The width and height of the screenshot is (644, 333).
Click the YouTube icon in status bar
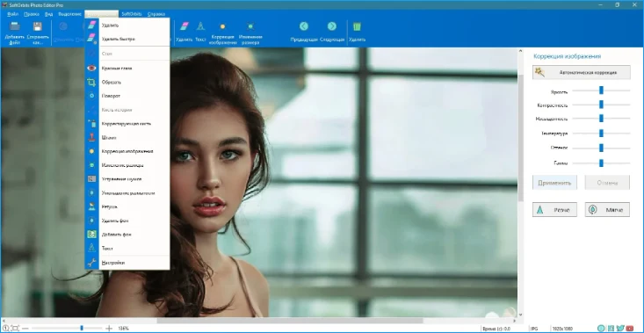click(630, 328)
